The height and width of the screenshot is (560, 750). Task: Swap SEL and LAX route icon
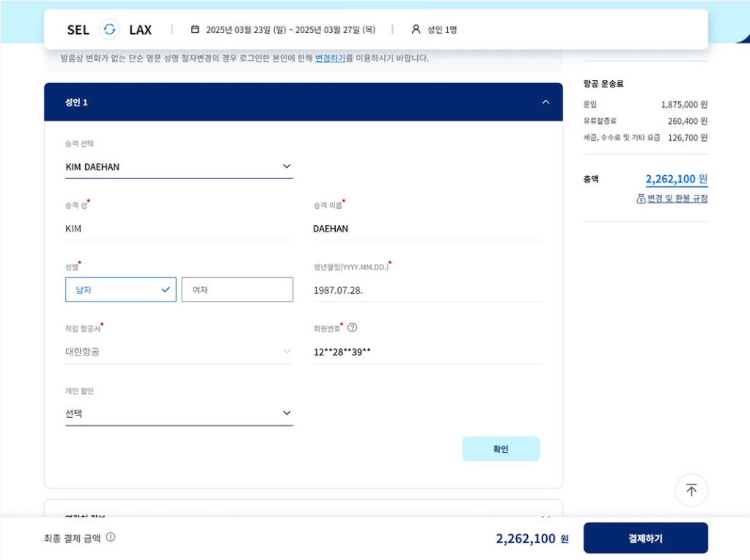click(109, 29)
